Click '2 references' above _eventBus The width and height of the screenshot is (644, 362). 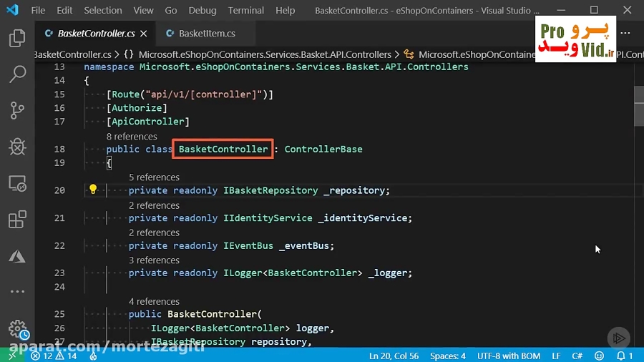click(154, 233)
